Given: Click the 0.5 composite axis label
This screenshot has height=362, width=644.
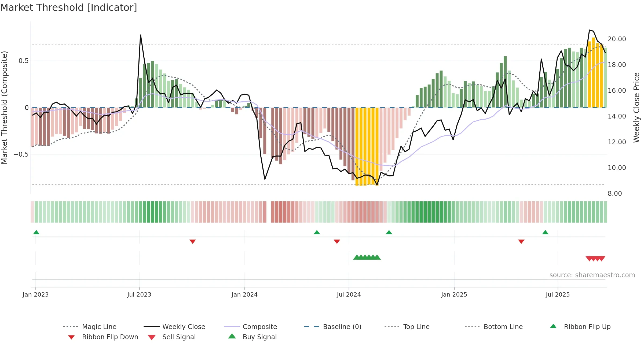Looking at the screenshot, I should pyautogui.click(x=24, y=61).
